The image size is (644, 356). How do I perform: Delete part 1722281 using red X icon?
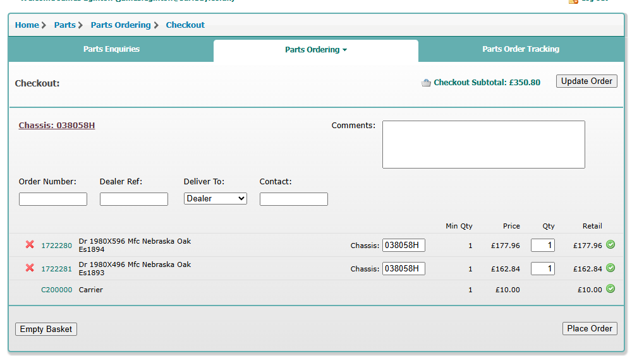pos(30,268)
